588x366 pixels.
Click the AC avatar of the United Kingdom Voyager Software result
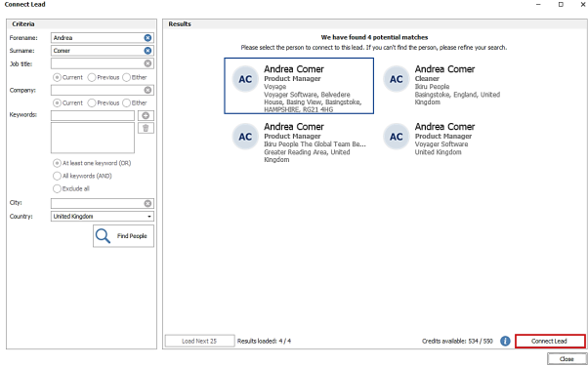point(396,137)
